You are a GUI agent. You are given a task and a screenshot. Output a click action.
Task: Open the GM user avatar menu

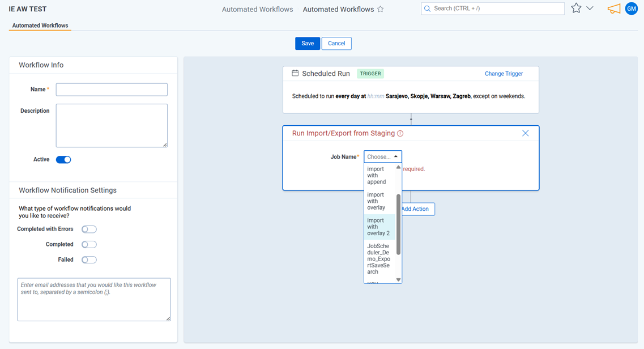coord(631,9)
